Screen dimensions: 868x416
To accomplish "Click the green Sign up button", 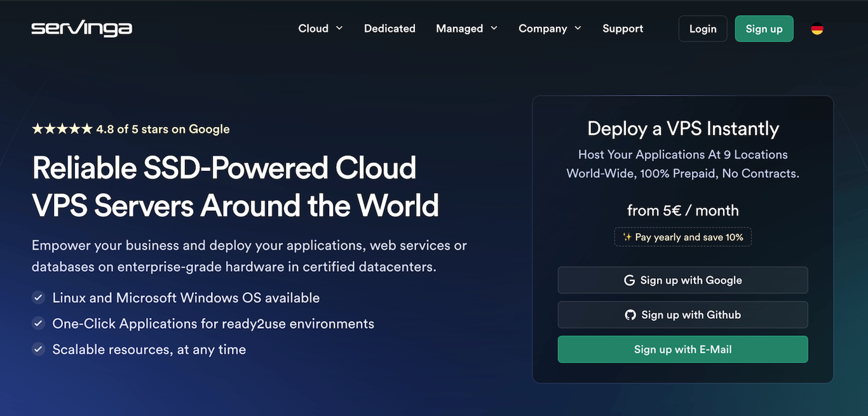I will tap(764, 28).
